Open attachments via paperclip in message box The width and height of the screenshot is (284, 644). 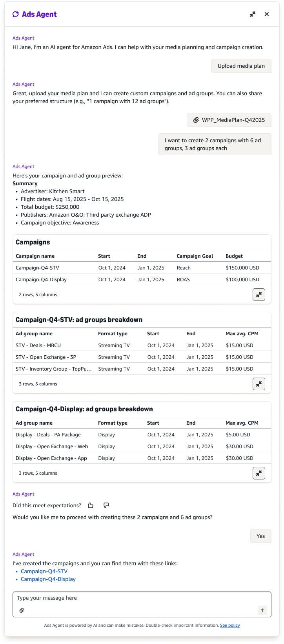(22, 610)
